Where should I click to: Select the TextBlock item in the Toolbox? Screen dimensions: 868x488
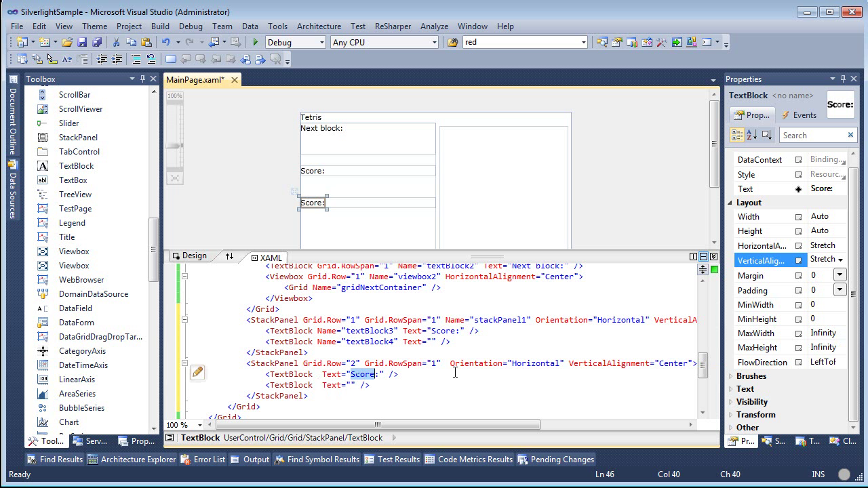[x=76, y=166]
